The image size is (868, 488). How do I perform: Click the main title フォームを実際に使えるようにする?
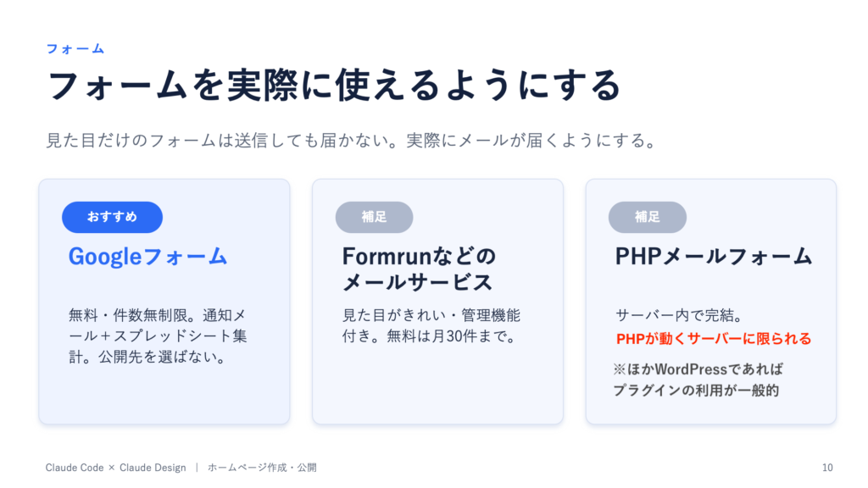(334, 86)
